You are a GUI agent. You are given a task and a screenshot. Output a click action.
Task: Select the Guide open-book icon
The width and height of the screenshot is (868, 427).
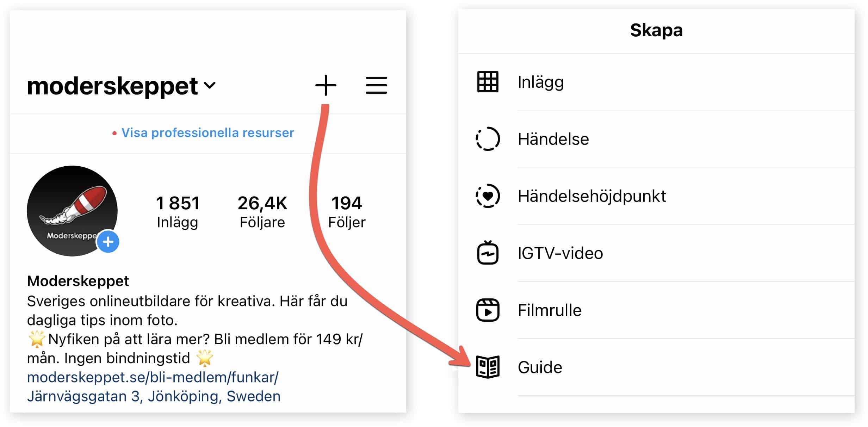(x=488, y=367)
